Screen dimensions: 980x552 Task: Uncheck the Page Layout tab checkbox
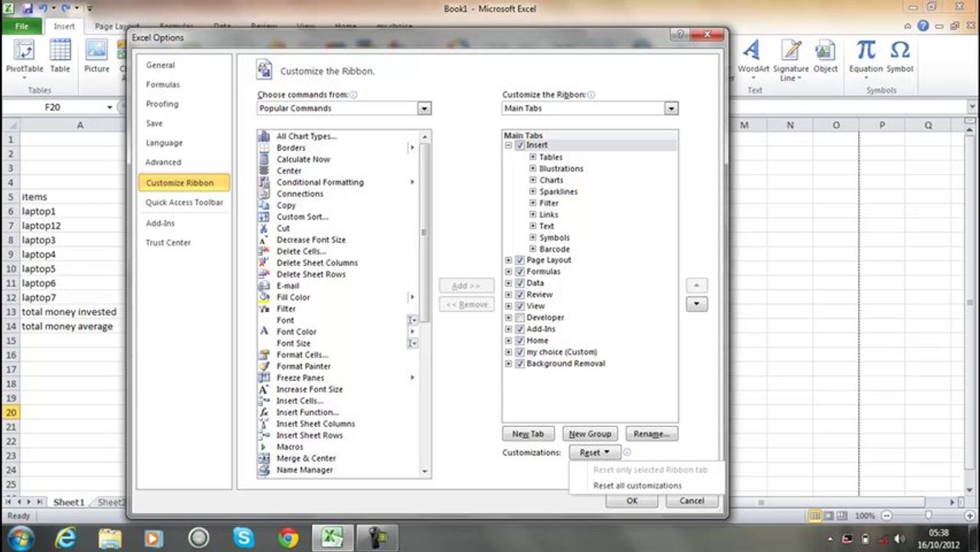click(x=520, y=261)
